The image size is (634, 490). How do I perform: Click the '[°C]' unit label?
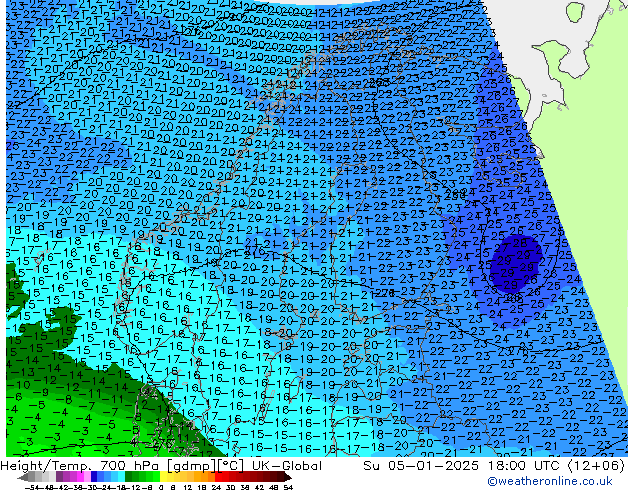point(230,466)
